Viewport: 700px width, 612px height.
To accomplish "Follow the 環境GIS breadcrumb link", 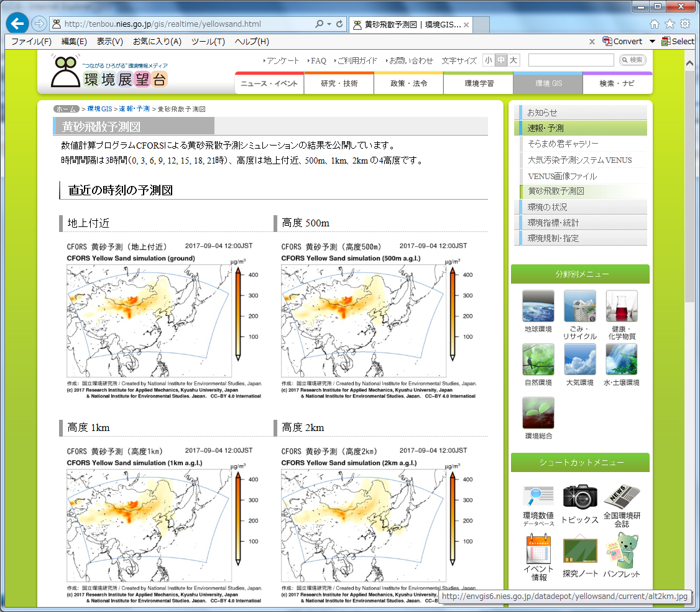I will tap(99, 109).
